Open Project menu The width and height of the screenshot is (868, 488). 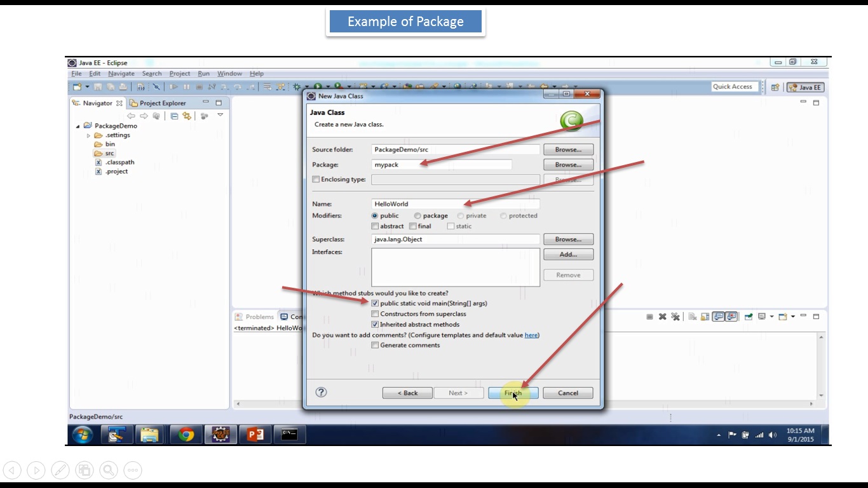point(180,74)
